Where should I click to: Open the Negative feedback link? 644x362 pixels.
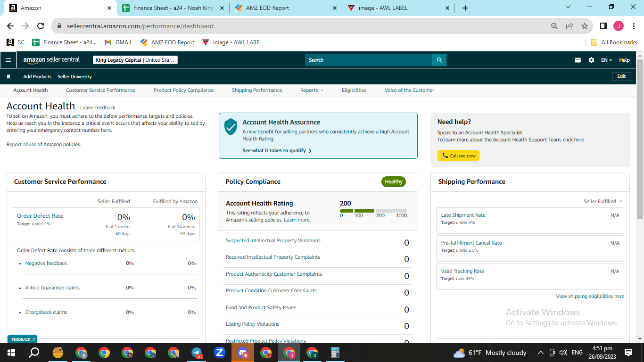coord(46,263)
